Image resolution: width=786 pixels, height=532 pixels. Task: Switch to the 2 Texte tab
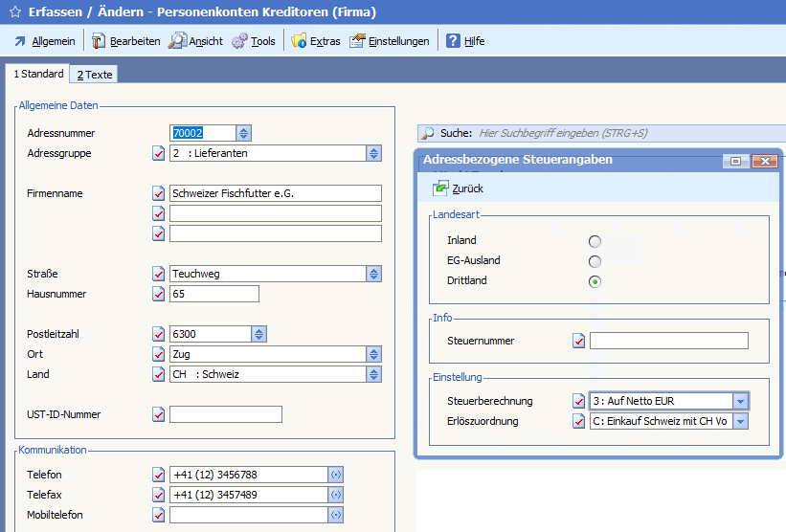[x=95, y=75]
